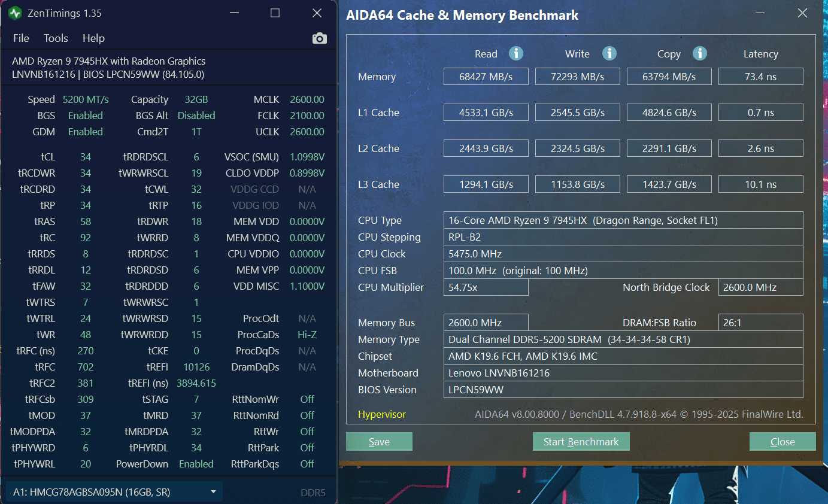Screen dimensions: 828x504
Task: Click the CPU FSB field 100.0 MHz
Action: coord(623,271)
